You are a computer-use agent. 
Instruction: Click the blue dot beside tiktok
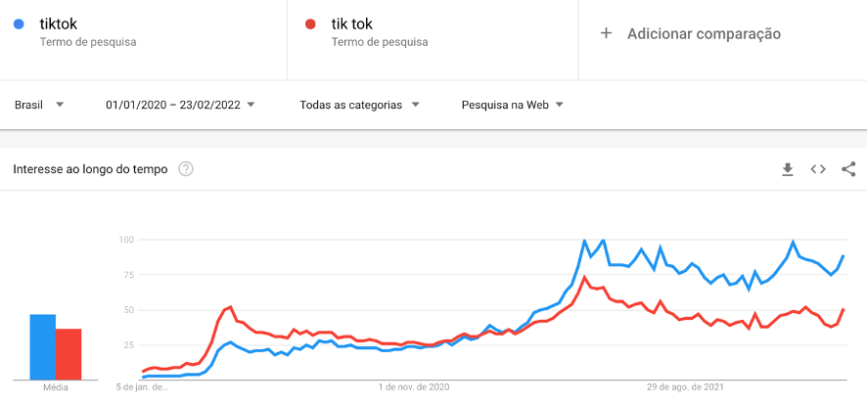[20, 24]
